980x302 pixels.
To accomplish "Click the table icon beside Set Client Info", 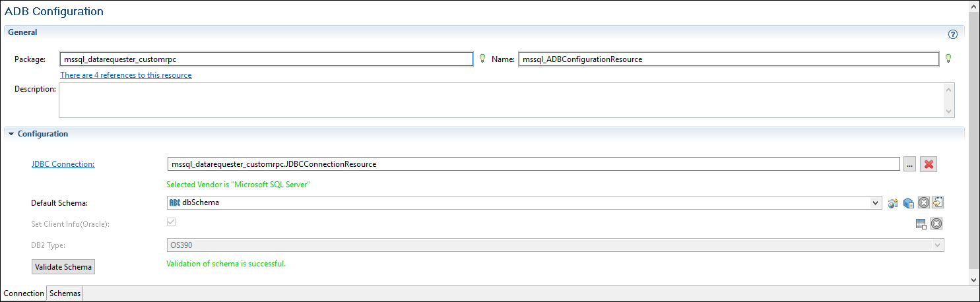I will [921, 224].
